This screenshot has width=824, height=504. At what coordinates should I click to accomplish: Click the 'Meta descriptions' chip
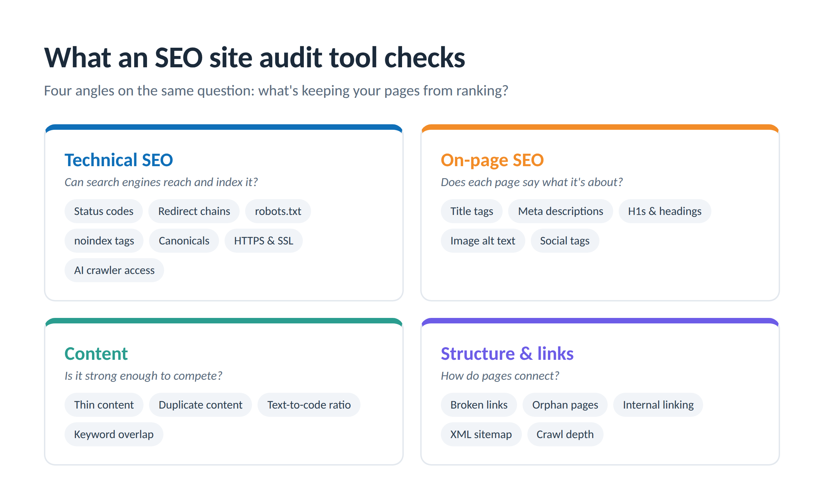coord(560,211)
